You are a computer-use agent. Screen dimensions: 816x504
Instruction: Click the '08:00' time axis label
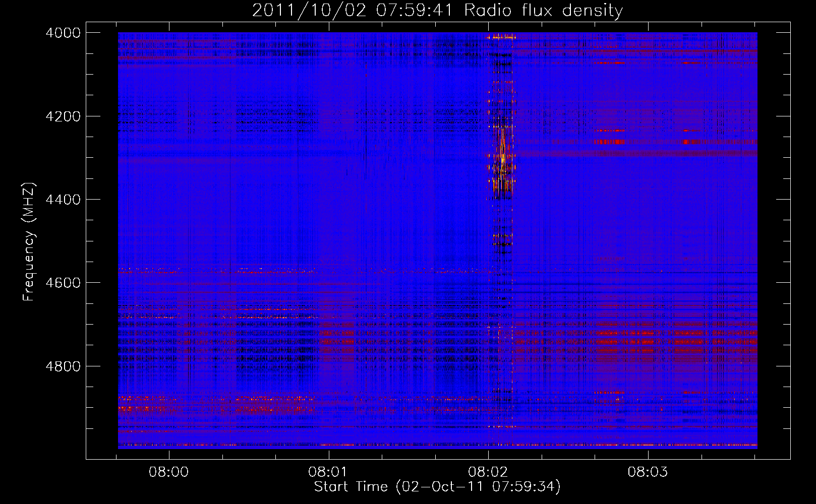168,472
